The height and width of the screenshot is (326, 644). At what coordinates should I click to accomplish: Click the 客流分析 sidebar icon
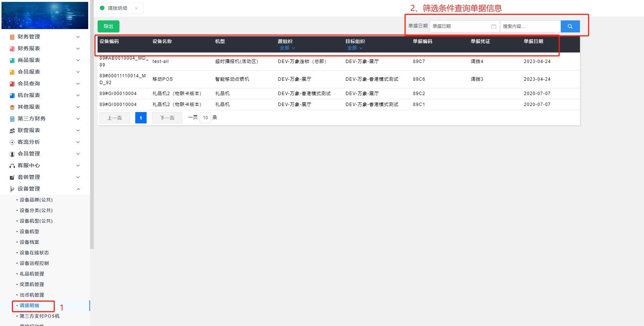[x=12, y=142]
